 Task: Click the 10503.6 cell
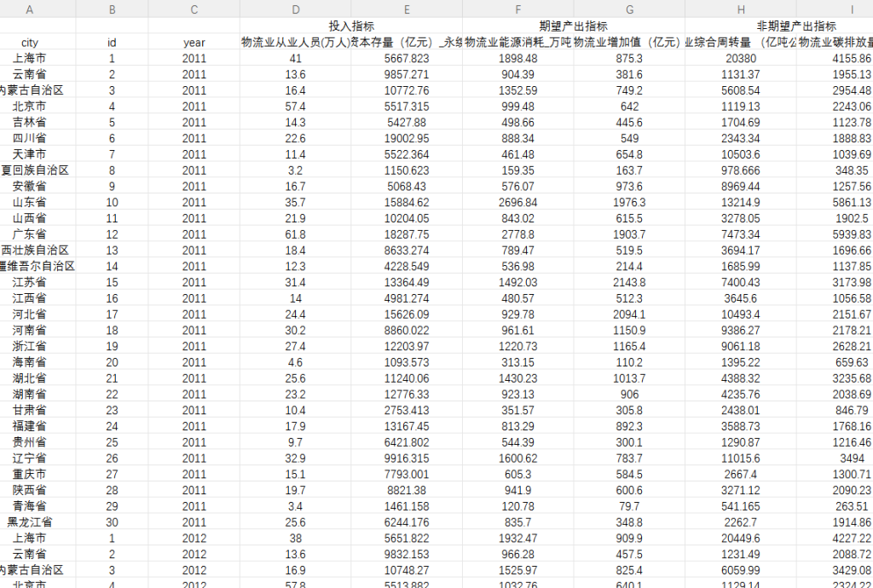coord(741,154)
